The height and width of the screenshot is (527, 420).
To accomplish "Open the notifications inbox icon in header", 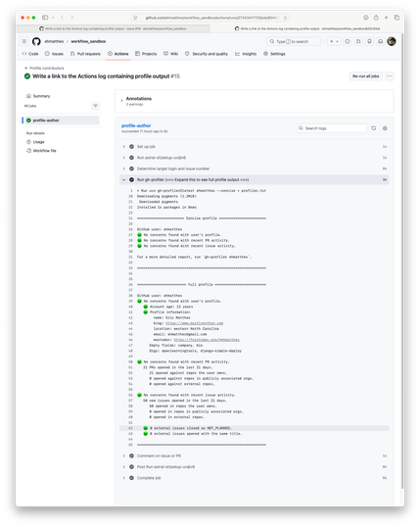I will (381, 41).
